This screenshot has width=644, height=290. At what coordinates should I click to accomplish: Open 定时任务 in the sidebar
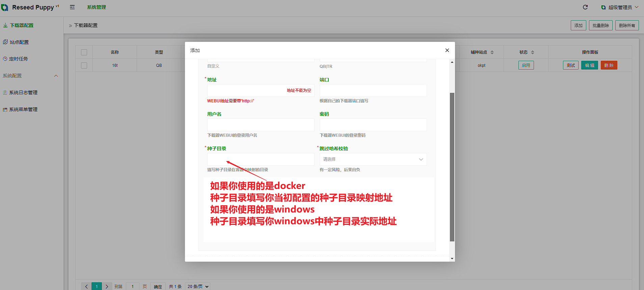coord(18,59)
